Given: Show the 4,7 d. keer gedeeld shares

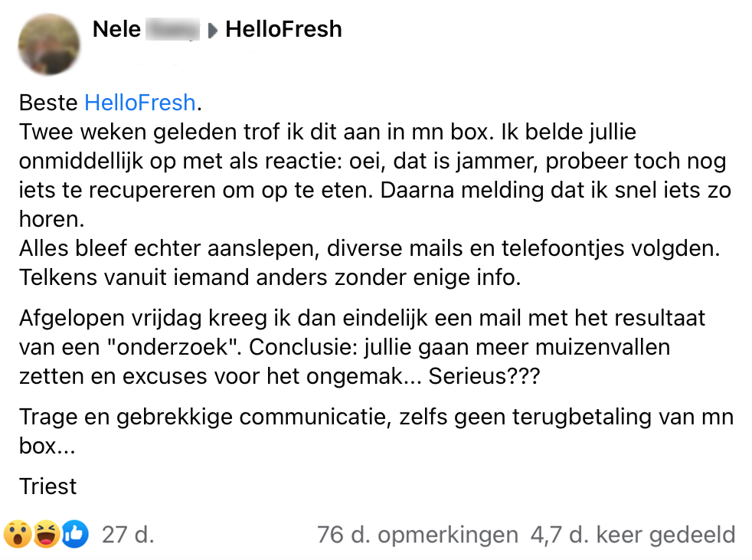Looking at the screenshot, I should 633,534.
